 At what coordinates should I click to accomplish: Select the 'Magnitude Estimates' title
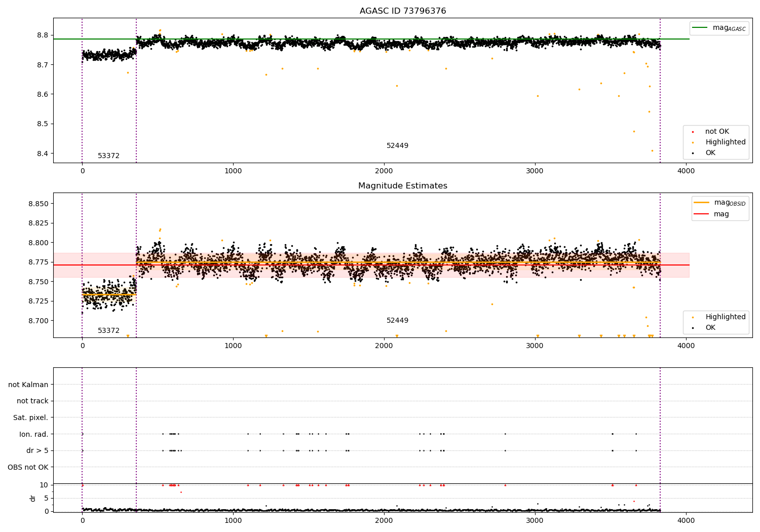[403, 186]
